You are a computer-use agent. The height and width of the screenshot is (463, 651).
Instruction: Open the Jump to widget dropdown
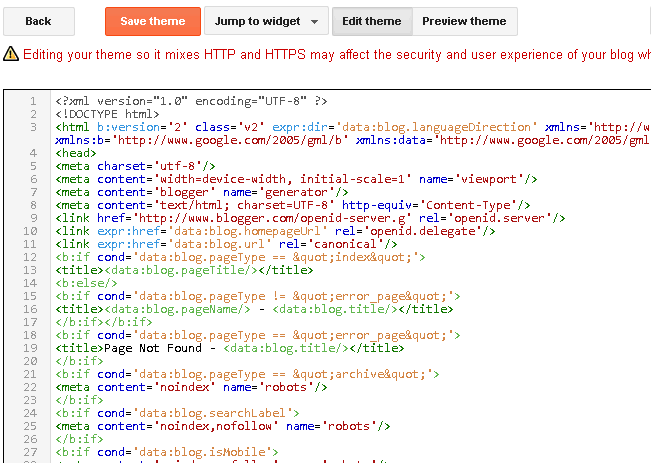(x=257, y=21)
